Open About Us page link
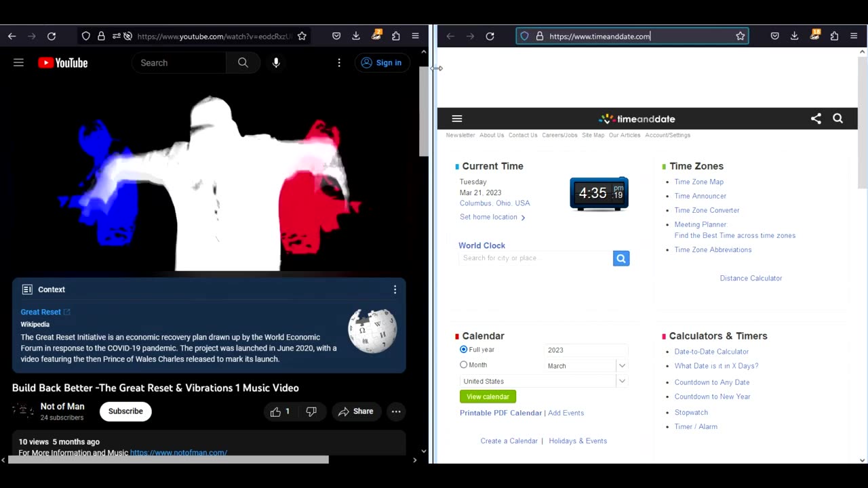The width and height of the screenshot is (868, 488). click(x=492, y=135)
